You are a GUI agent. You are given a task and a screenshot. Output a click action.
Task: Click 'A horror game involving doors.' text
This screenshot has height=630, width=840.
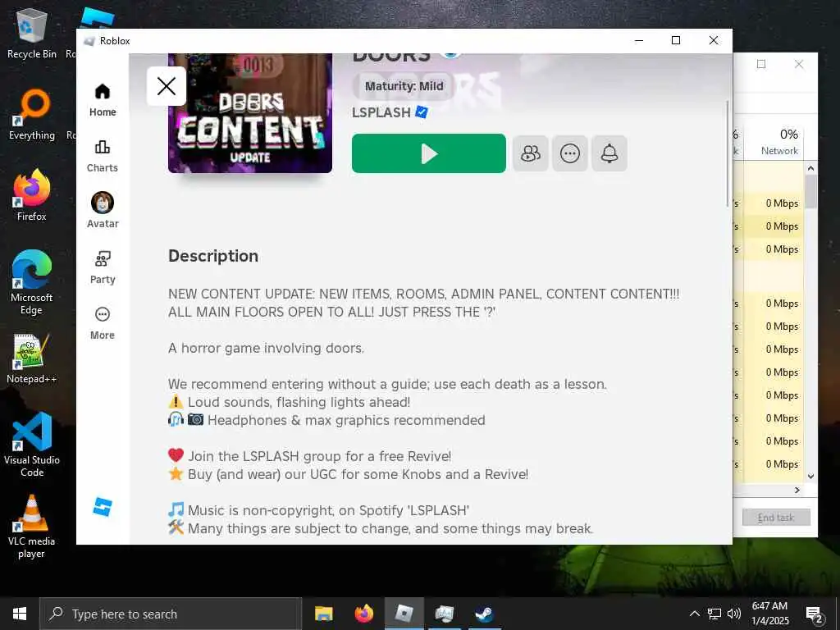[267, 348]
